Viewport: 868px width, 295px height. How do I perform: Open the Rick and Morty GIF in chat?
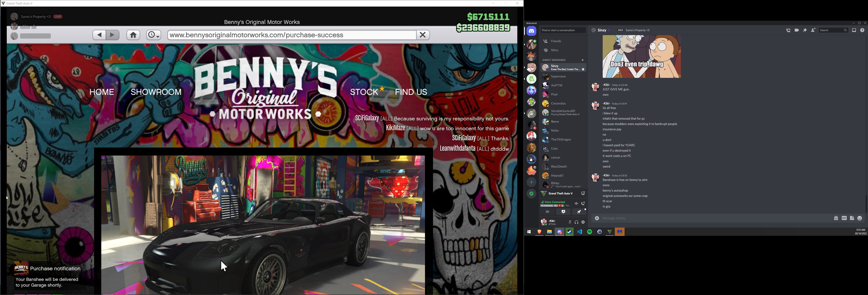pyautogui.click(x=642, y=57)
